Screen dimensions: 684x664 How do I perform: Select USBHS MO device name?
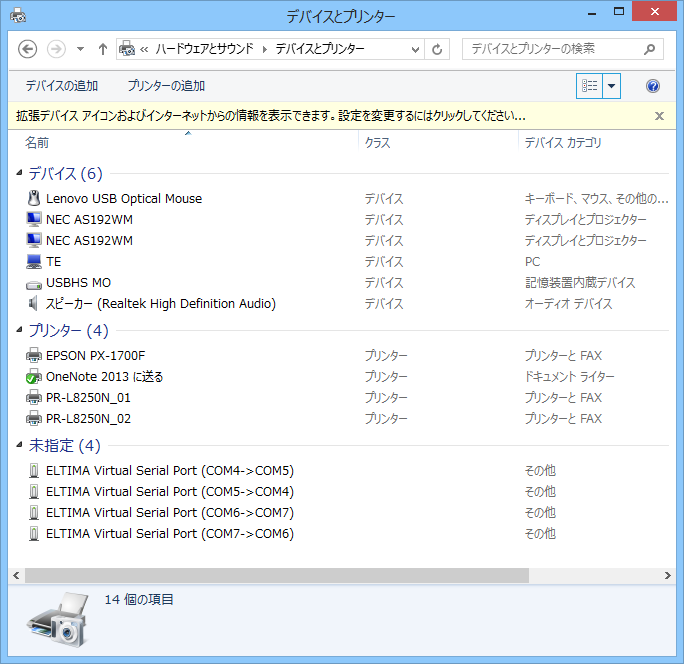[x=79, y=282]
